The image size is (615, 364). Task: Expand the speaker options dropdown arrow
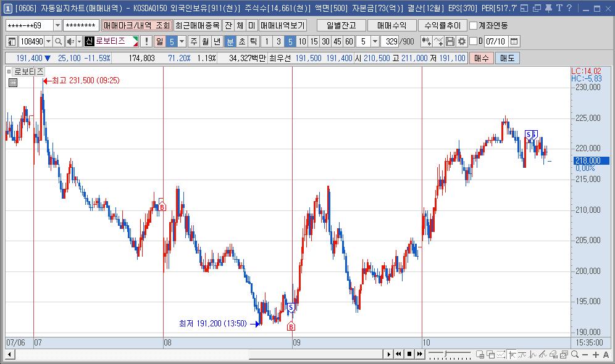pyautogui.click(x=79, y=41)
